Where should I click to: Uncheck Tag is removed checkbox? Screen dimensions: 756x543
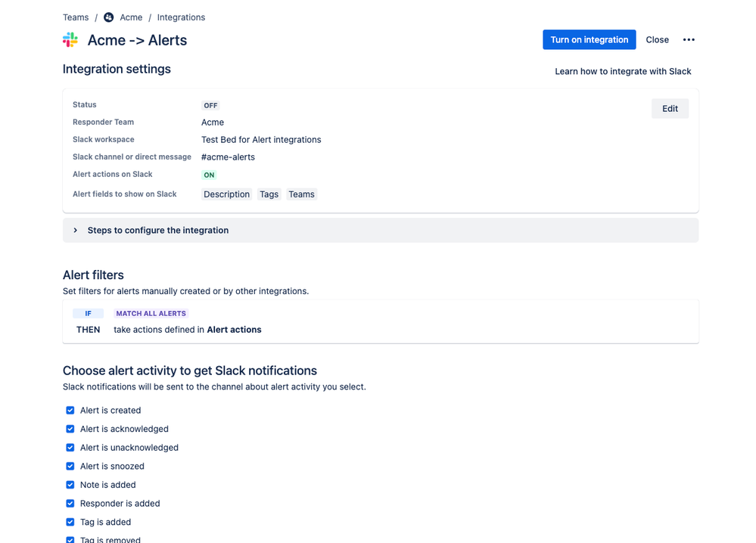[70, 540]
